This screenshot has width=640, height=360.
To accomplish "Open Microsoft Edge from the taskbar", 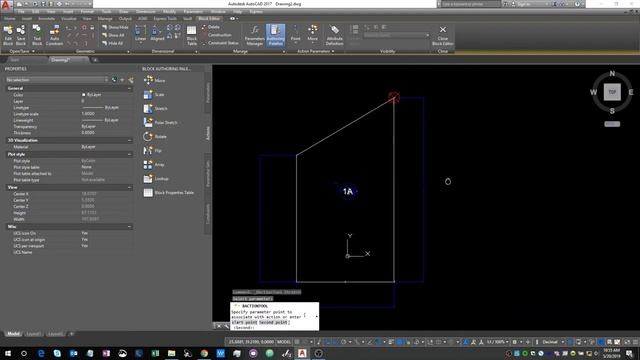I will (41, 353).
